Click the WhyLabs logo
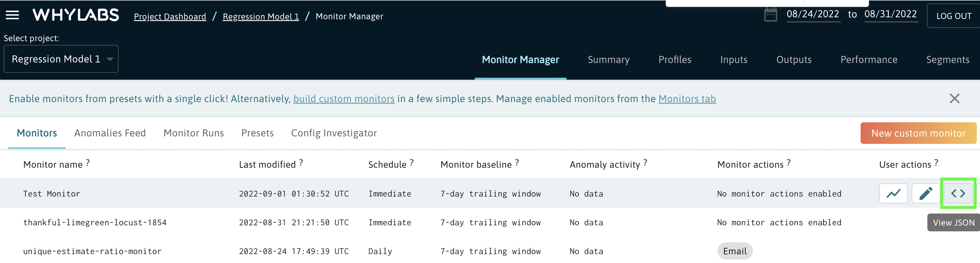Screen dimensions: 980x263 click(75, 15)
